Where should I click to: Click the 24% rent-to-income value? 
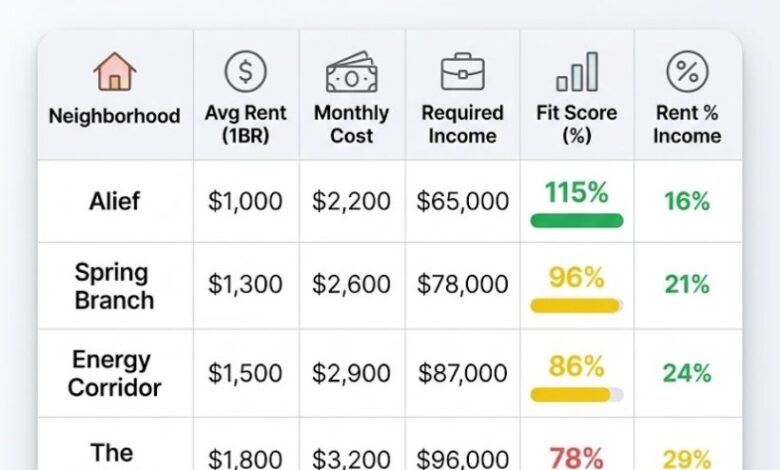click(687, 373)
